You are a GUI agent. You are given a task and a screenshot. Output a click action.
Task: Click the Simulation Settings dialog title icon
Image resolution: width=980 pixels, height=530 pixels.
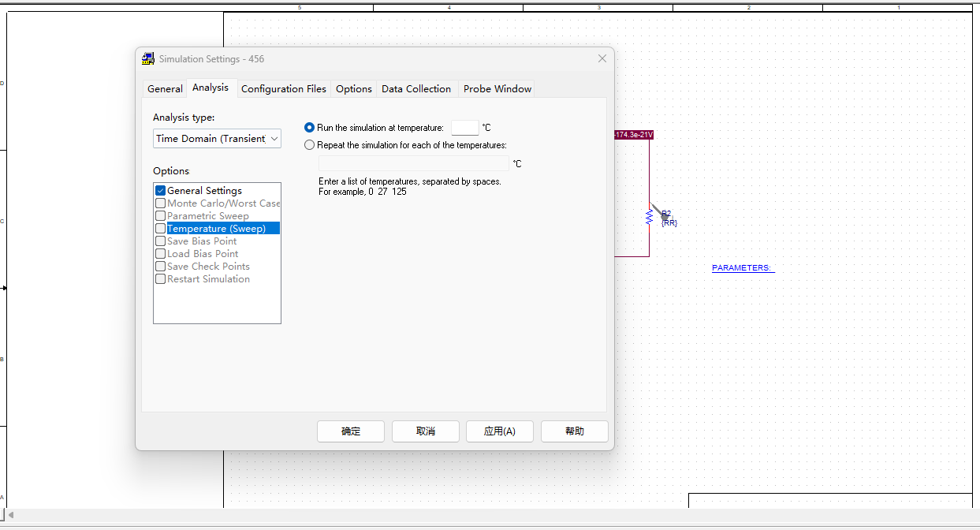148,59
